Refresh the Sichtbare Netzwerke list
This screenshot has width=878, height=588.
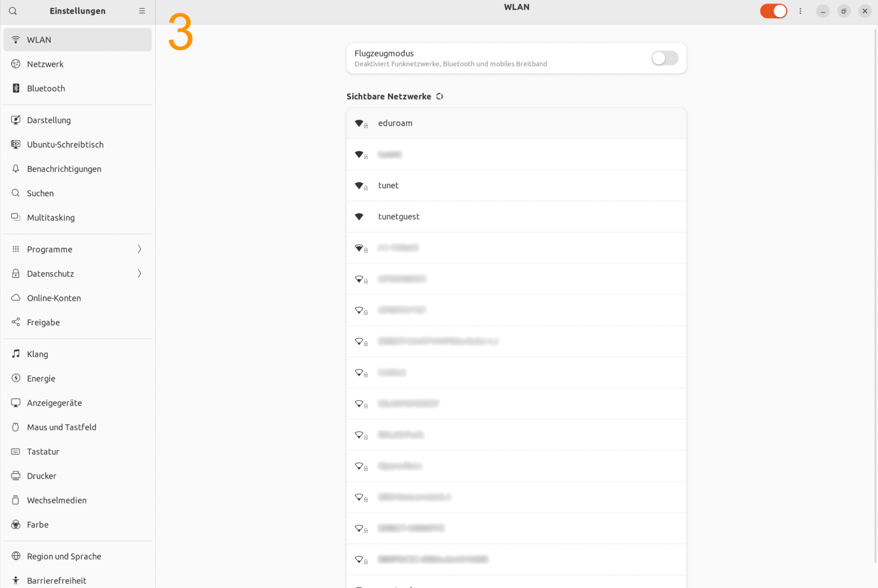tap(439, 96)
